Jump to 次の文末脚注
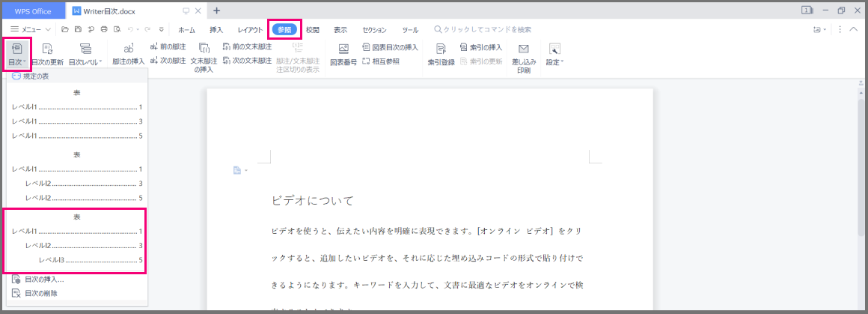 (247, 61)
